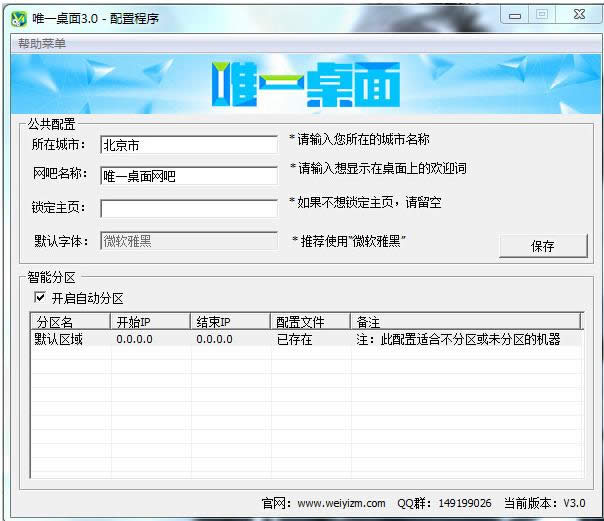
Task: Minimize the configuration window
Action: [x=515, y=15]
